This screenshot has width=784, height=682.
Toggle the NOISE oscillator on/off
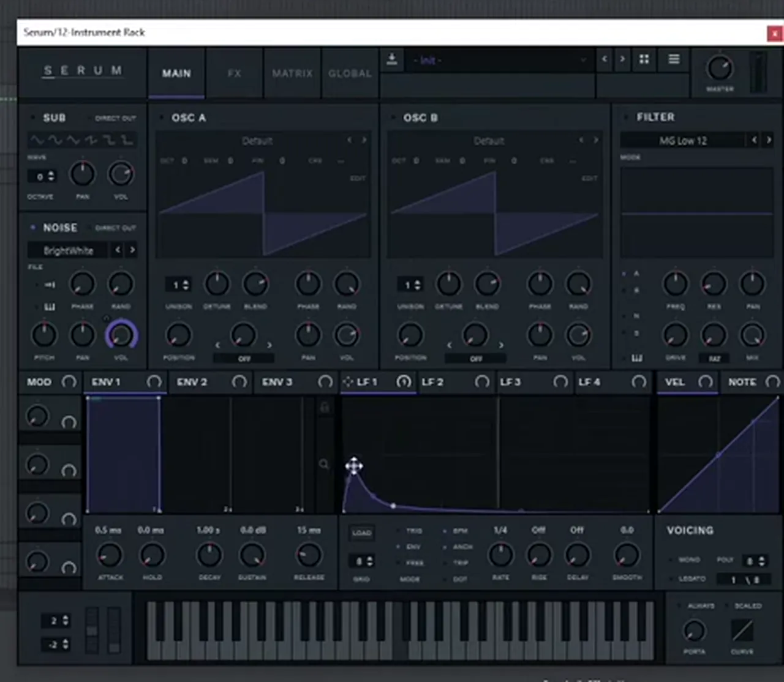click(x=32, y=228)
